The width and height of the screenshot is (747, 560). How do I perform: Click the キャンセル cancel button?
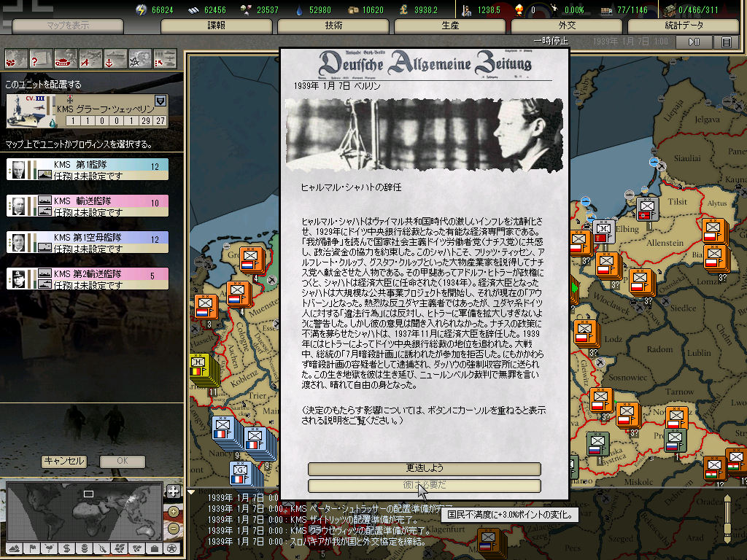(x=64, y=461)
